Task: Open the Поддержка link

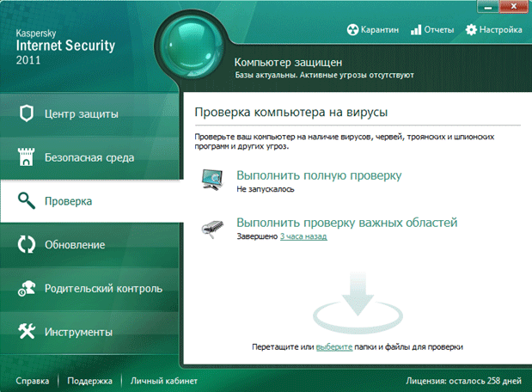Action: coord(89,381)
